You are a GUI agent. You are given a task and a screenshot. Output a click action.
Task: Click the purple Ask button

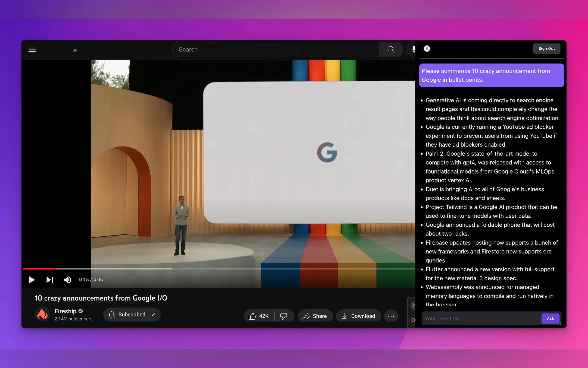[x=550, y=318]
